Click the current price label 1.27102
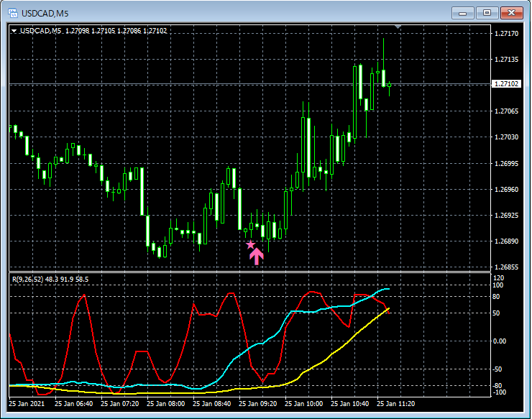532x419 pixels. [x=506, y=84]
